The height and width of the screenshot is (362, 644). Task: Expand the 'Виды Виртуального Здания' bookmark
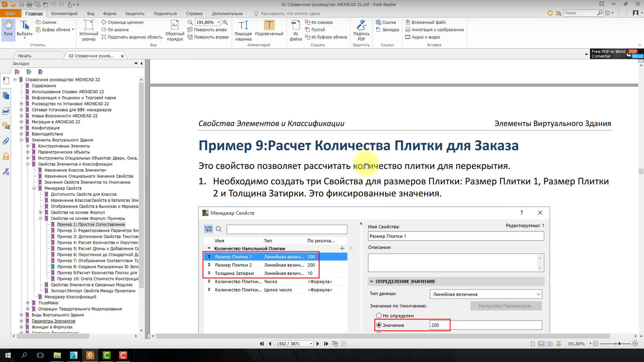21,315
